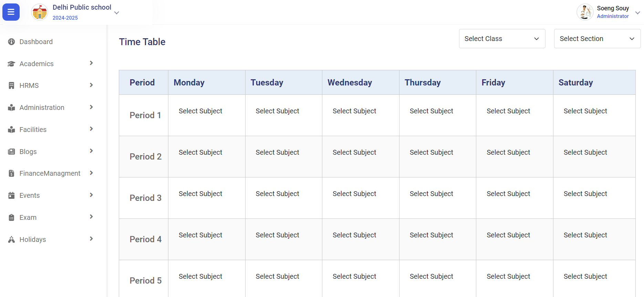The image size is (644, 297).
Task: Choose subject for Wednesday Period 3
Action: click(x=354, y=194)
